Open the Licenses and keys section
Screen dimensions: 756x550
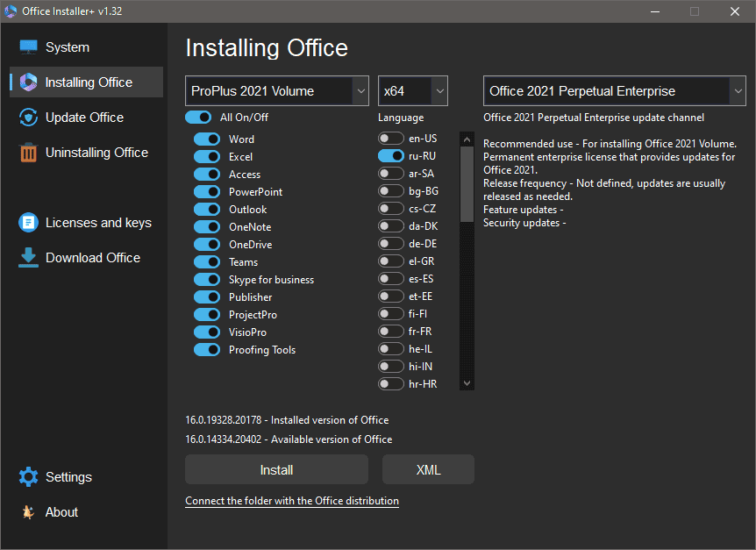click(x=98, y=223)
